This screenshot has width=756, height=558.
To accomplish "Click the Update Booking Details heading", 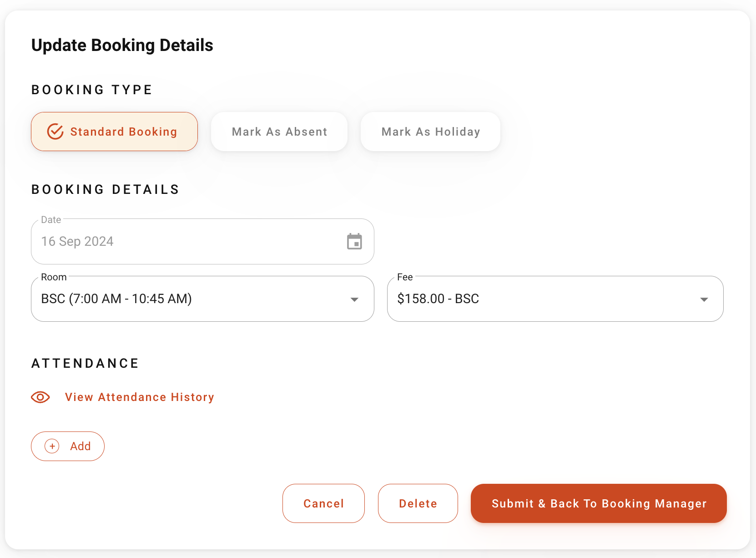I will pos(122,45).
